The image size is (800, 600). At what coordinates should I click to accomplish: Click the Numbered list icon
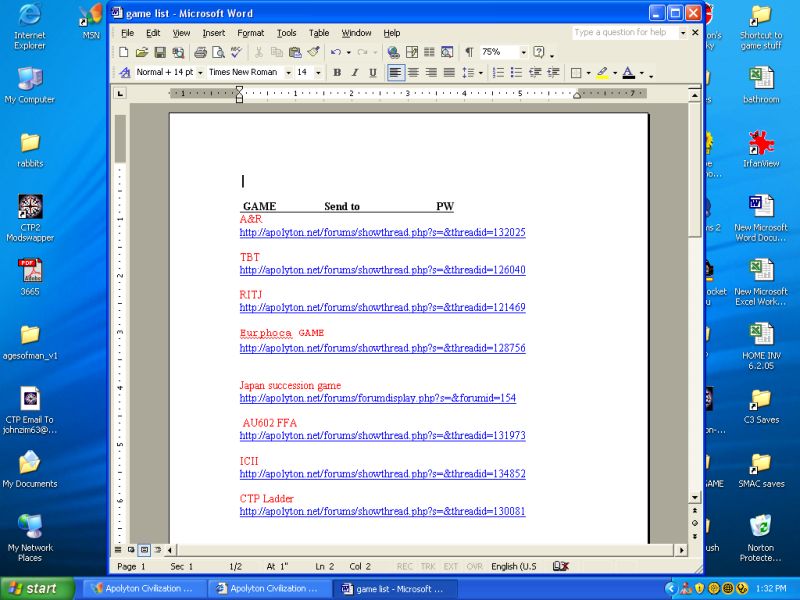(x=499, y=73)
